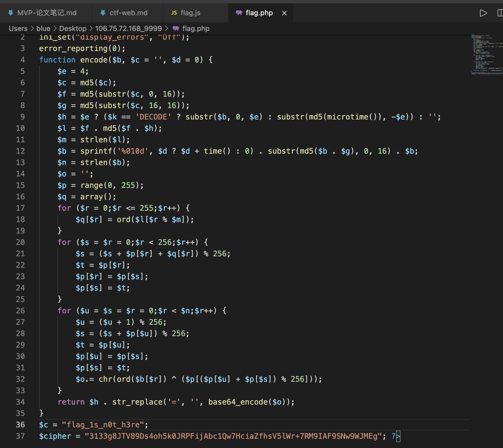Image resolution: width=503 pixels, height=448 pixels.
Task: Click the ?> closing PHP tag
Action: (x=396, y=436)
